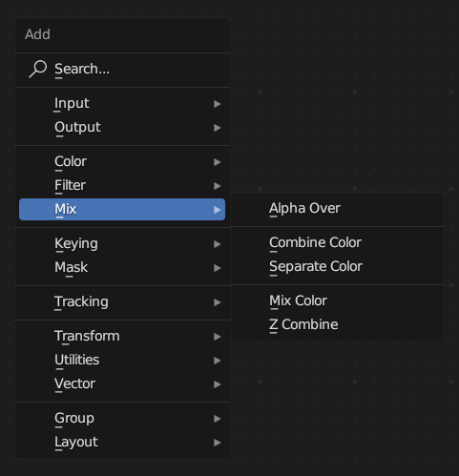Expand the arrow next to Keying
Image resolution: width=459 pixels, height=476 pixels.
[218, 244]
